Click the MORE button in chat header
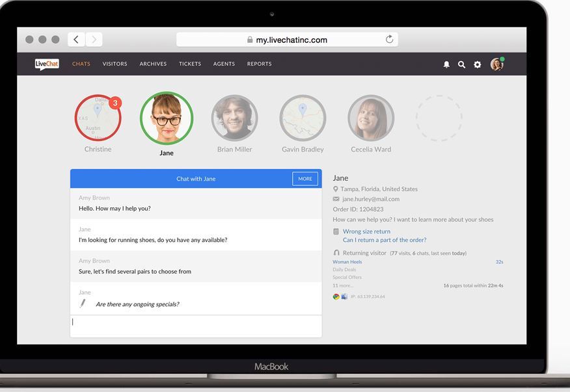 (x=305, y=179)
